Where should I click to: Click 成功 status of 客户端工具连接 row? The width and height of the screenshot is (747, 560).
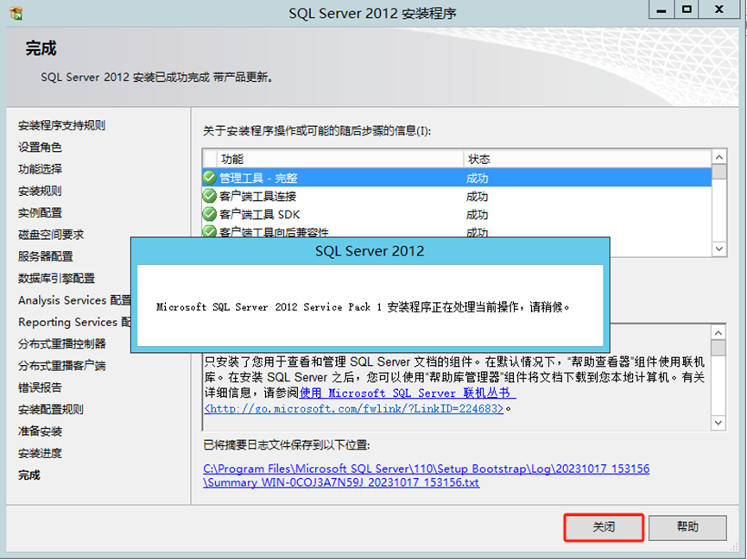477,196
